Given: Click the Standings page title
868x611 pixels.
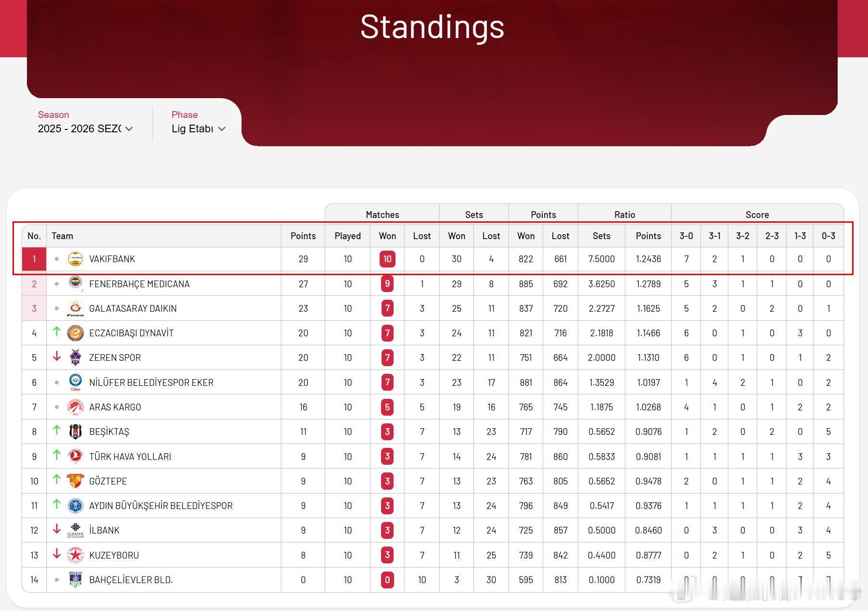Looking at the screenshot, I should [x=432, y=26].
